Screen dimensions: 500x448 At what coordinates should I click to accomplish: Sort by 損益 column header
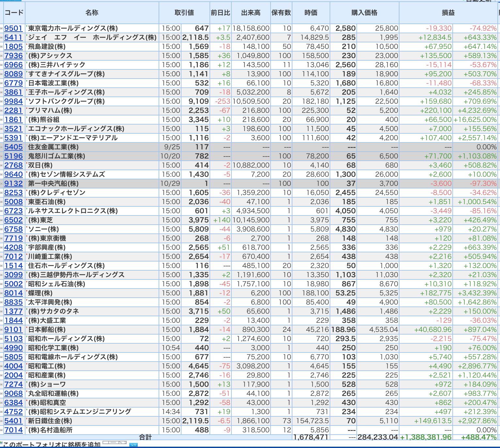tap(448, 13)
